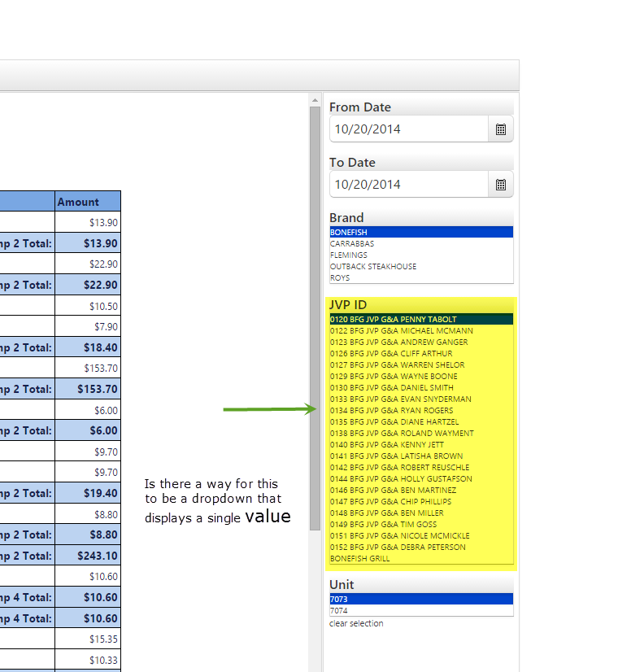Select 0134 BFG JVP G&A RYAN ROGERS
This screenshot has width=618, height=672.
(421, 411)
